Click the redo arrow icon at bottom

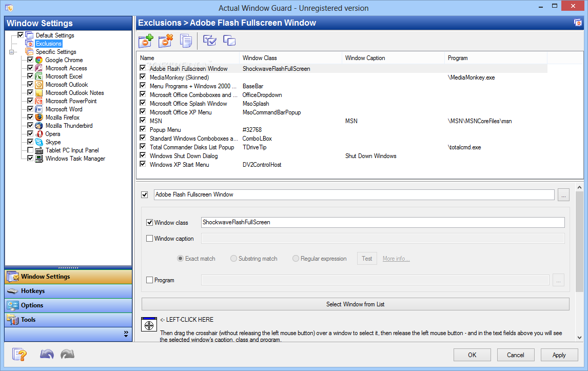point(68,354)
